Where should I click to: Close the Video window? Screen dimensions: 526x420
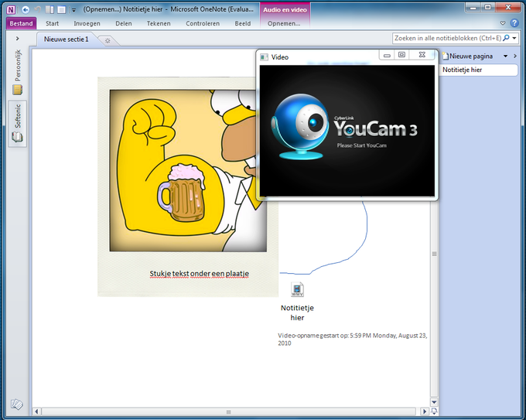coord(422,55)
